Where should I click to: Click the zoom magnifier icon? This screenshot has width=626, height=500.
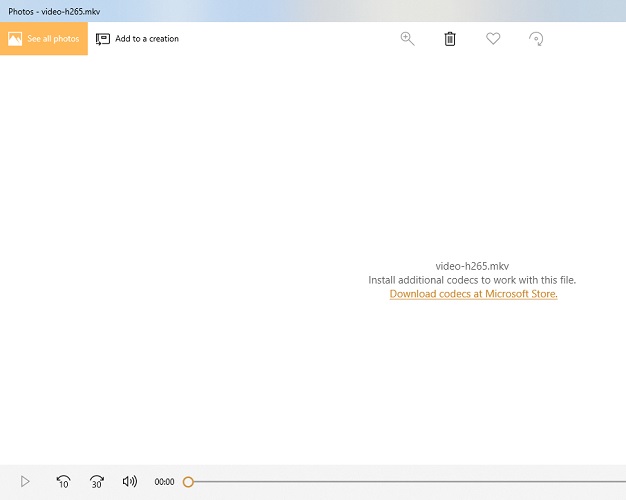click(x=407, y=39)
